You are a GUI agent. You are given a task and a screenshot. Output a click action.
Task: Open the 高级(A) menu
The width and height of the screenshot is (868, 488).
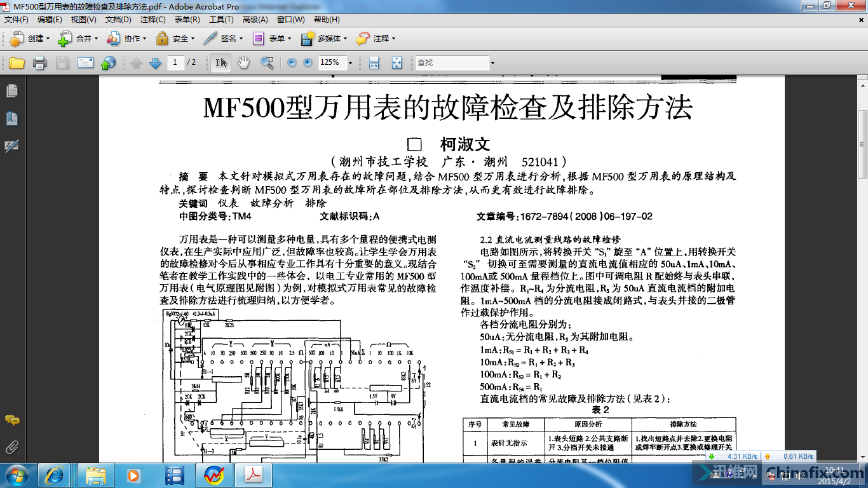point(255,20)
